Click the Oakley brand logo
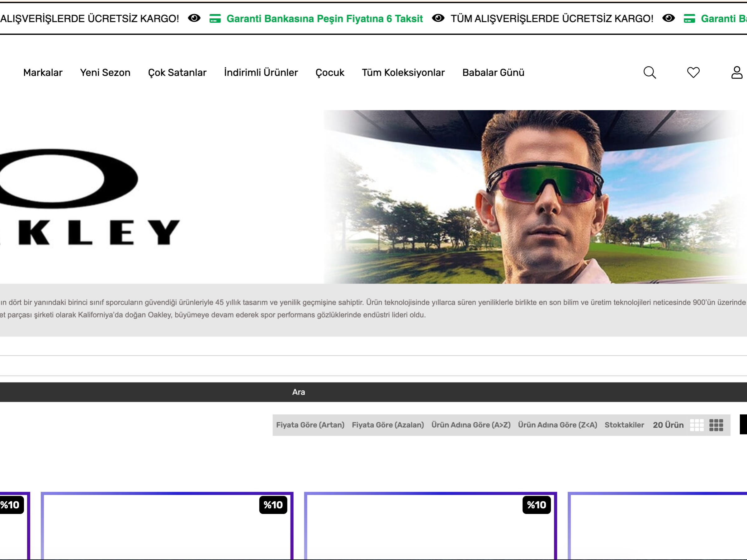The image size is (747, 560). [x=90, y=197]
